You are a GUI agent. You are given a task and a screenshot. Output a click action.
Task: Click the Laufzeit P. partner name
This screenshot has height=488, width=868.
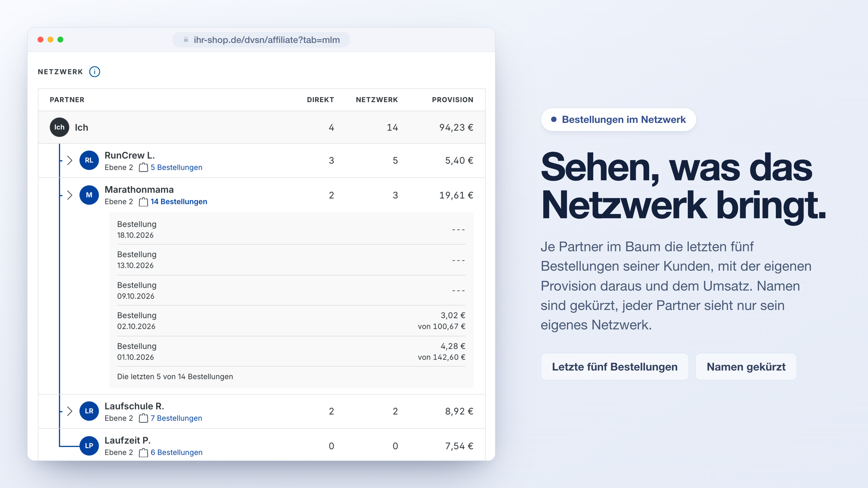(x=127, y=440)
